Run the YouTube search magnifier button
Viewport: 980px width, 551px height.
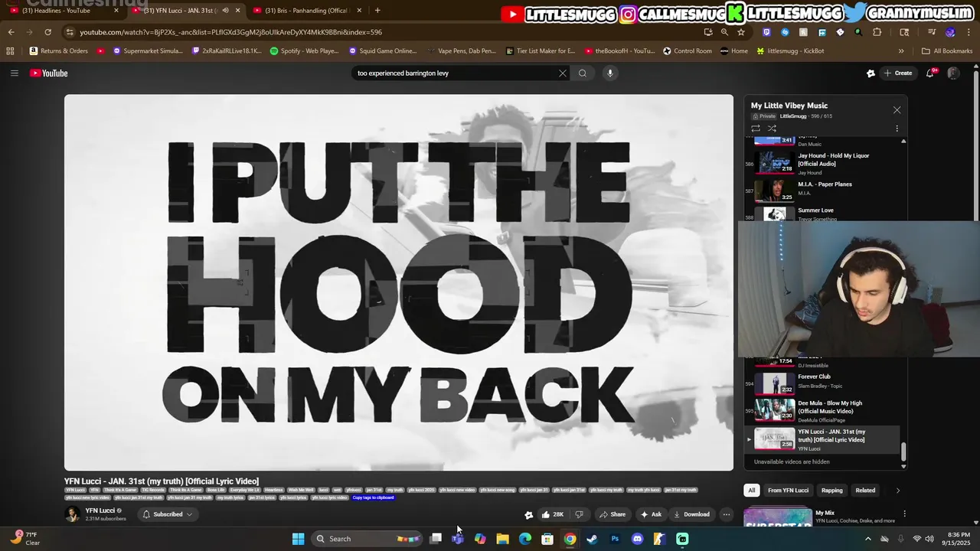pos(583,73)
